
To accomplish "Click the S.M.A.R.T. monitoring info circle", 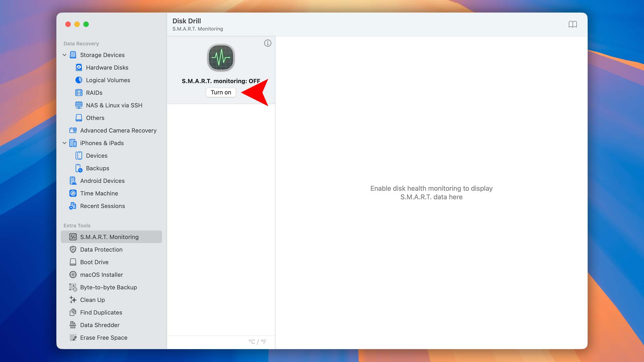I will pyautogui.click(x=268, y=43).
